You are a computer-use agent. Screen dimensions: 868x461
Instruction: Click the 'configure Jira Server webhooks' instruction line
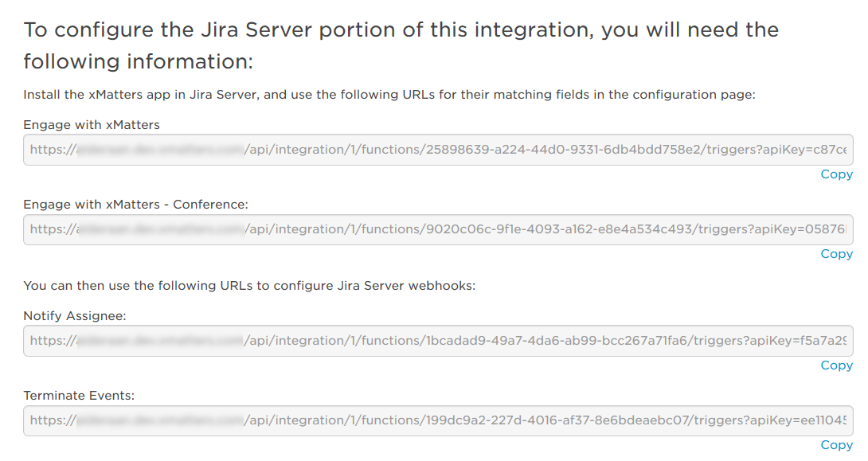pyautogui.click(x=249, y=286)
